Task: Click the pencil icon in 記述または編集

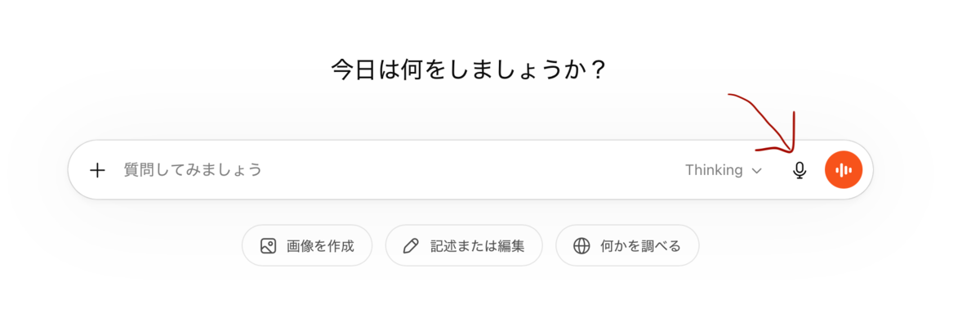Action: [412, 245]
